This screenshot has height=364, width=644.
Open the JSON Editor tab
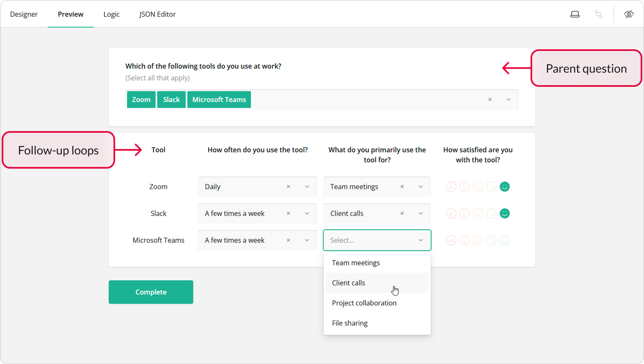[x=157, y=14]
